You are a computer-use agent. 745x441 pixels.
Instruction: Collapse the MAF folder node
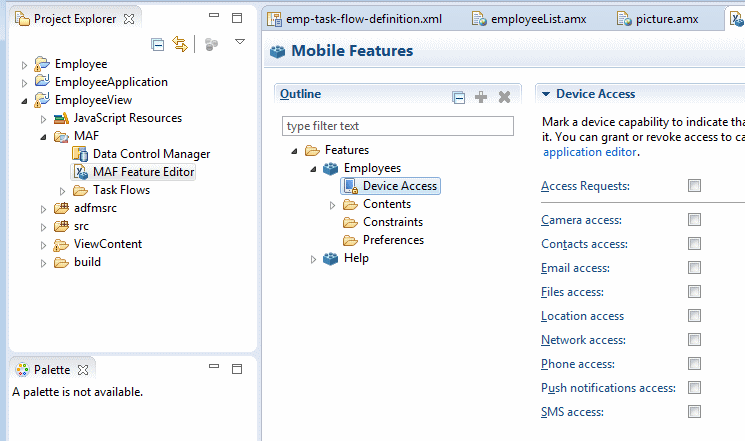[43, 137]
